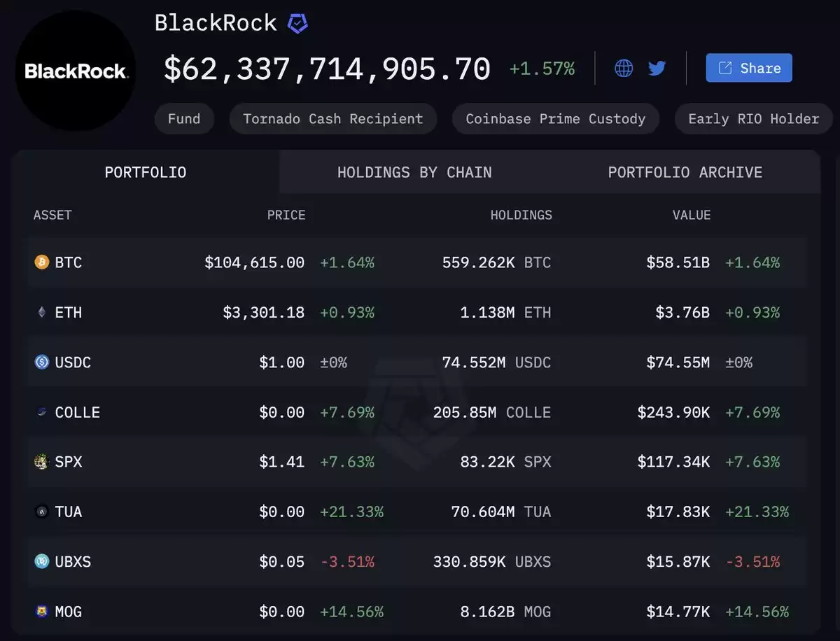Click the BlackRock round logo
The height and width of the screenshot is (641, 840).
point(76,71)
